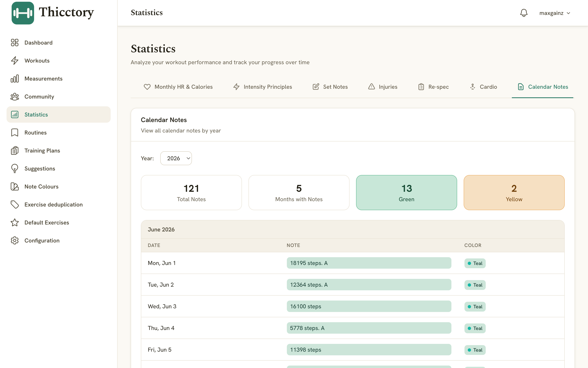This screenshot has height=368, width=588.
Task: Open Default Exercises page link
Action: tap(59, 223)
